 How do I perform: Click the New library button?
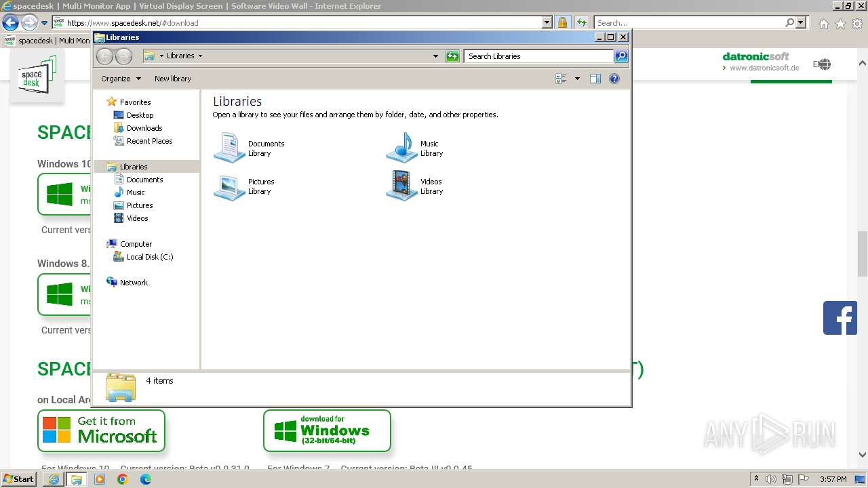173,79
